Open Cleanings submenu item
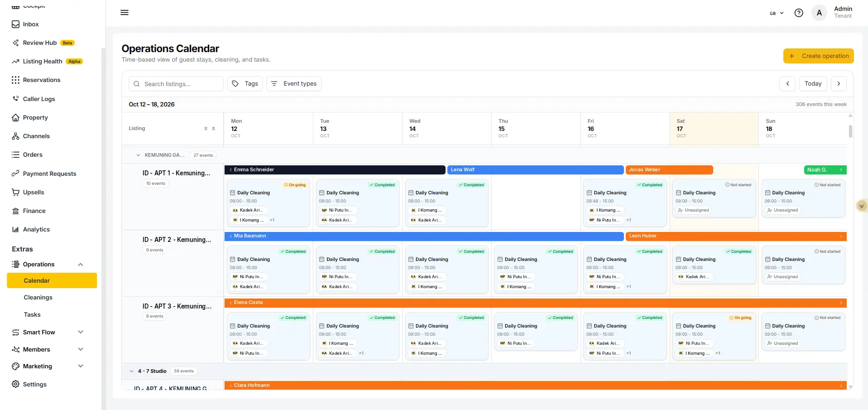The height and width of the screenshot is (410, 868). tap(38, 297)
